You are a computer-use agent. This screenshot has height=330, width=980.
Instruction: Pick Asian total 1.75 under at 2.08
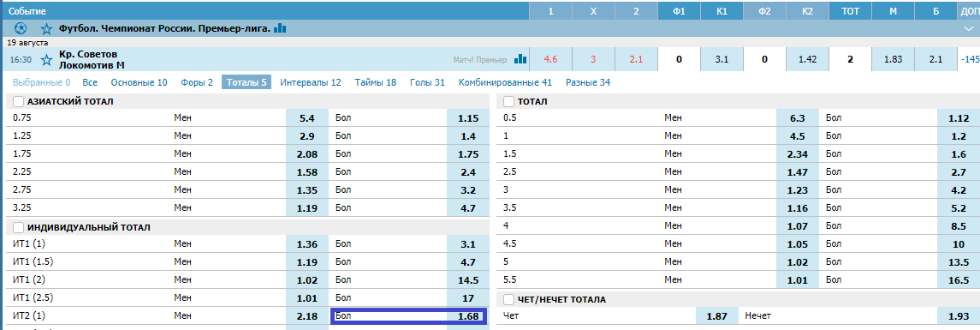coord(307,154)
